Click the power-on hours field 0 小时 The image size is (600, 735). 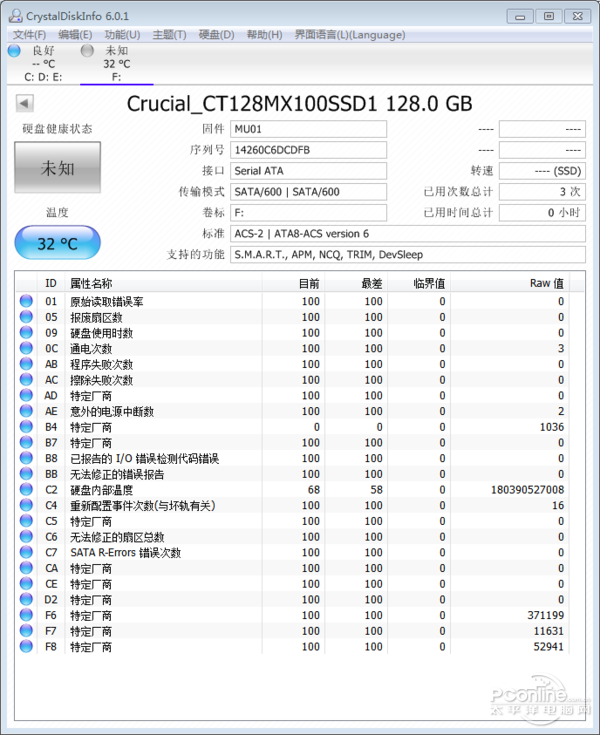(542, 213)
